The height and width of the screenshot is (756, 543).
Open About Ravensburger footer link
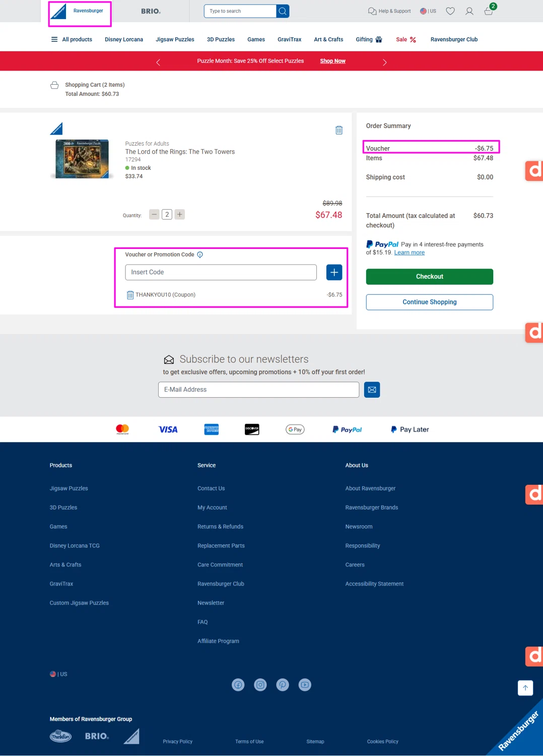[370, 488]
